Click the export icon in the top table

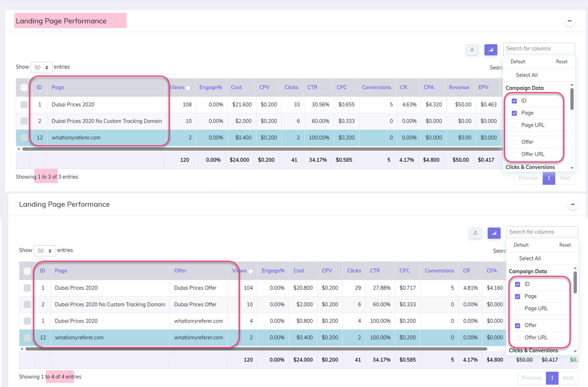tap(471, 49)
